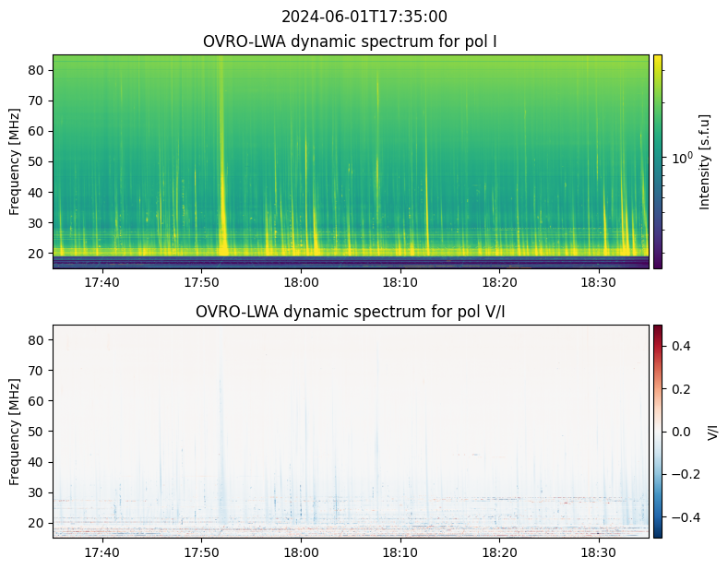The height and width of the screenshot is (569, 728).
Task: Click the 18:20 time tick under bottom plot
Action: 499,552
